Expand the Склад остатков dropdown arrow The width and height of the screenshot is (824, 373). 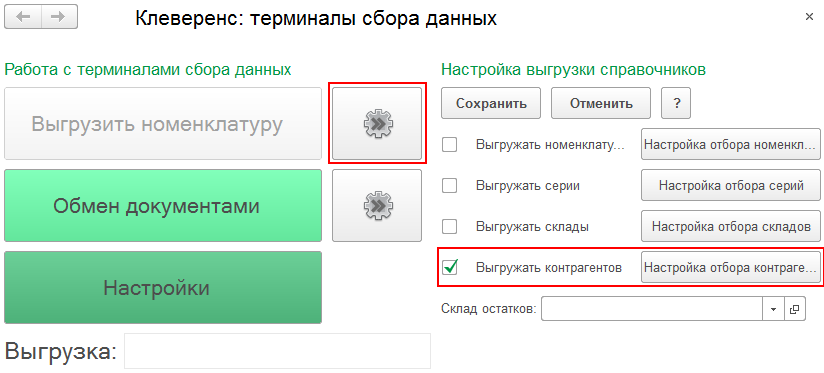click(773, 309)
